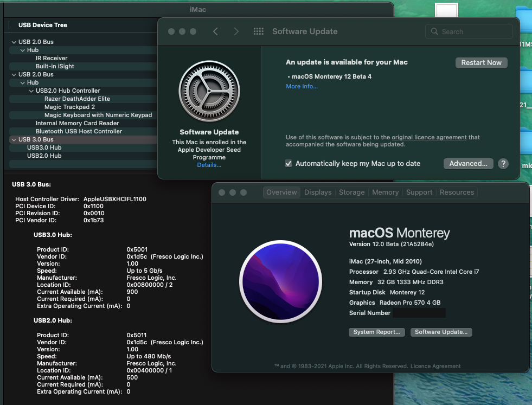Viewport: 532px width, 405px height.
Task: Open the Advanced options button
Action: pyautogui.click(x=468, y=164)
